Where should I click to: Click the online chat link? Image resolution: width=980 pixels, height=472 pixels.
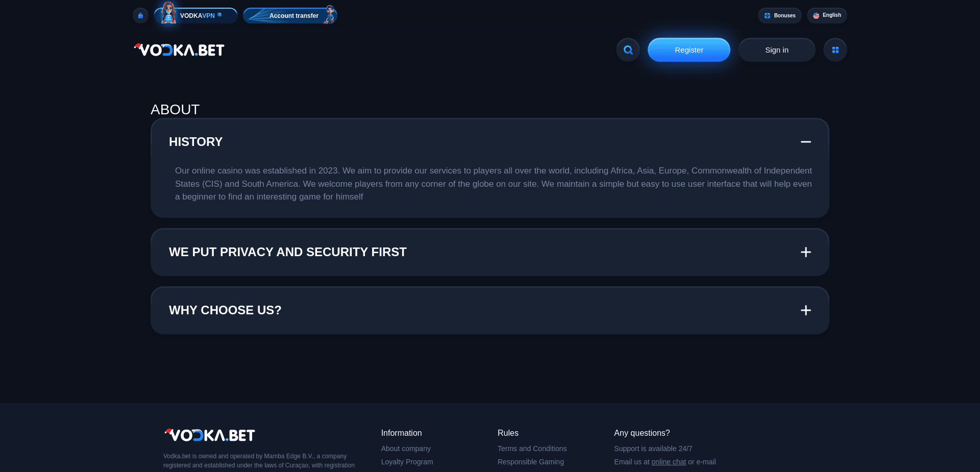point(668,462)
